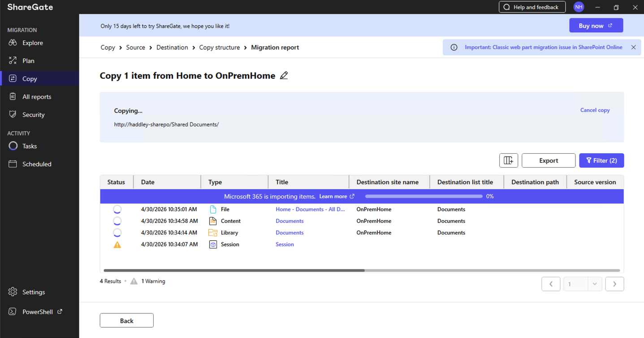Select Migration report breadcrumb
This screenshot has width=644, height=338.
click(275, 47)
